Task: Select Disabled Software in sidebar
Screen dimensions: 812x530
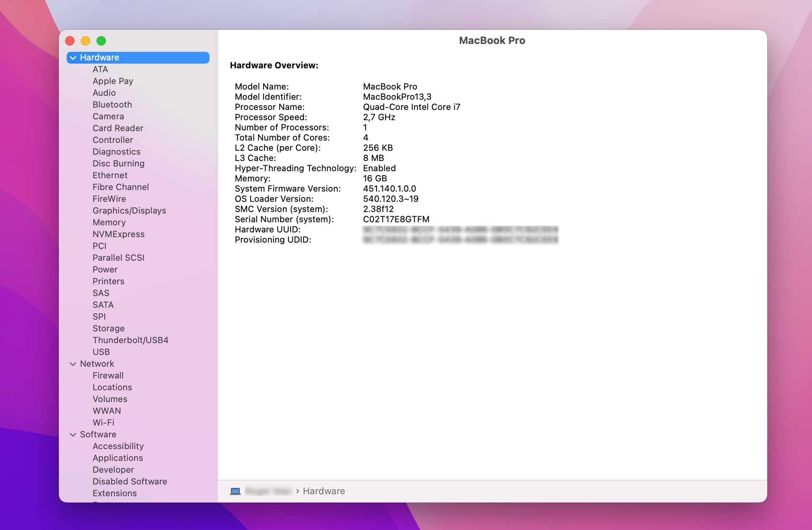Action: pyautogui.click(x=130, y=482)
